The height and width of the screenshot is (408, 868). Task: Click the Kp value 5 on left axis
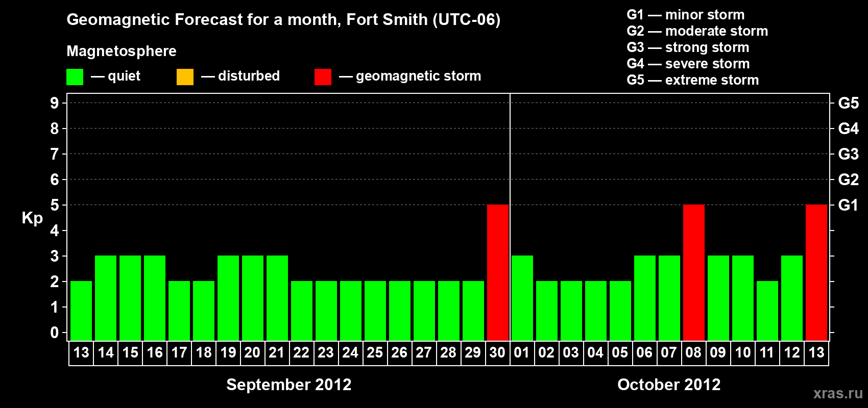(55, 205)
